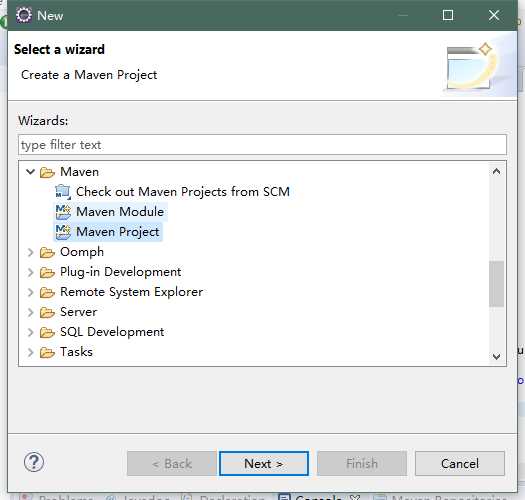Expand the Oomph category

pyautogui.click(x=30, y=252)
